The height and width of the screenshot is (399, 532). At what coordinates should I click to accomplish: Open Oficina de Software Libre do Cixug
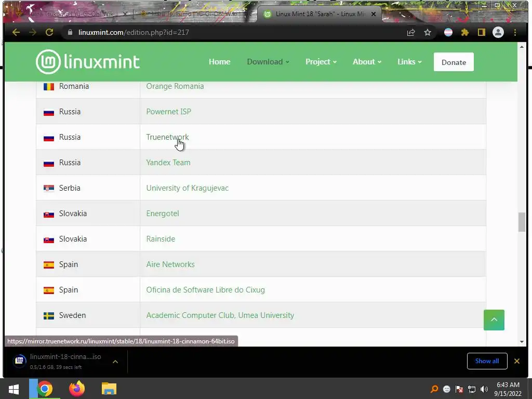[x=206, y=290]
